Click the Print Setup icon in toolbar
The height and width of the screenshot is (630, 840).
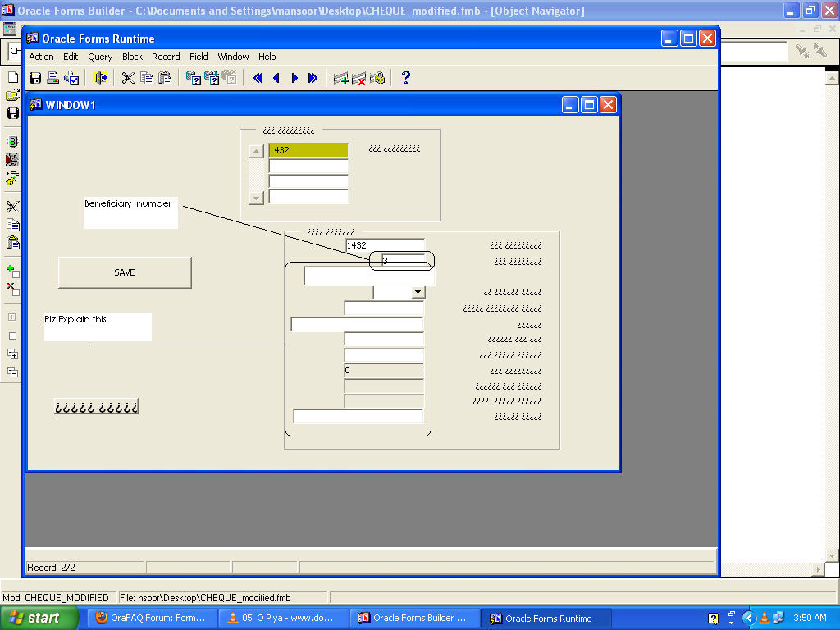(x=71, y=78)
